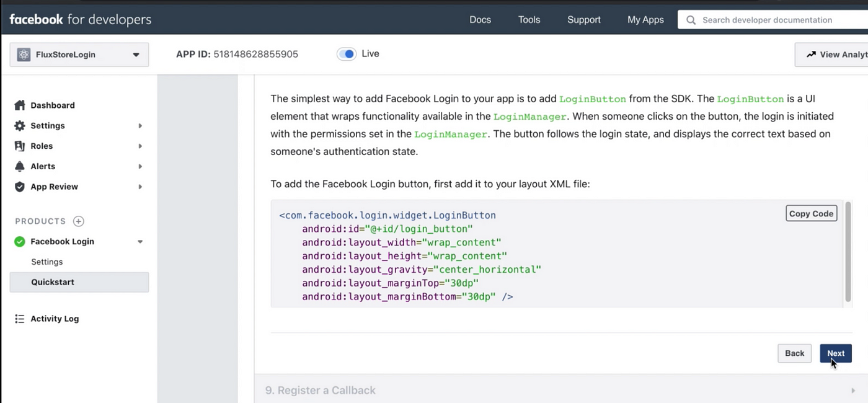Select the Quickstart sidebar item
This screenshot has height=403, width=868.
point(79,282)
